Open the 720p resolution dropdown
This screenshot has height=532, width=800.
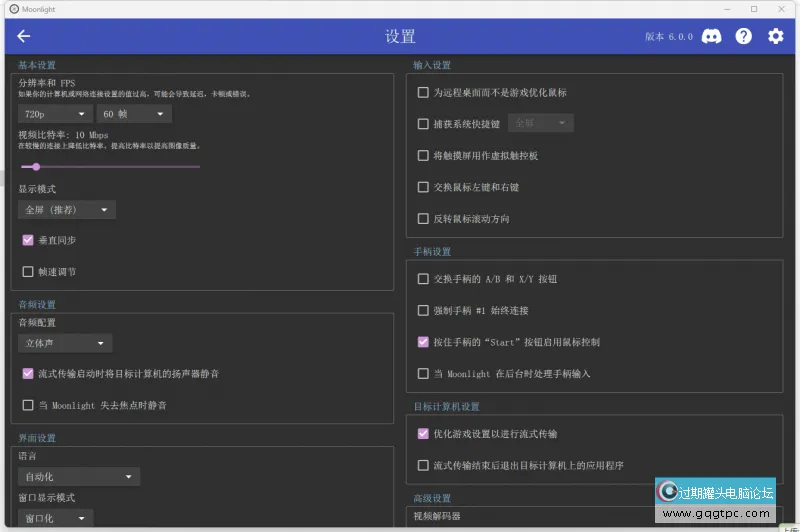55,114
